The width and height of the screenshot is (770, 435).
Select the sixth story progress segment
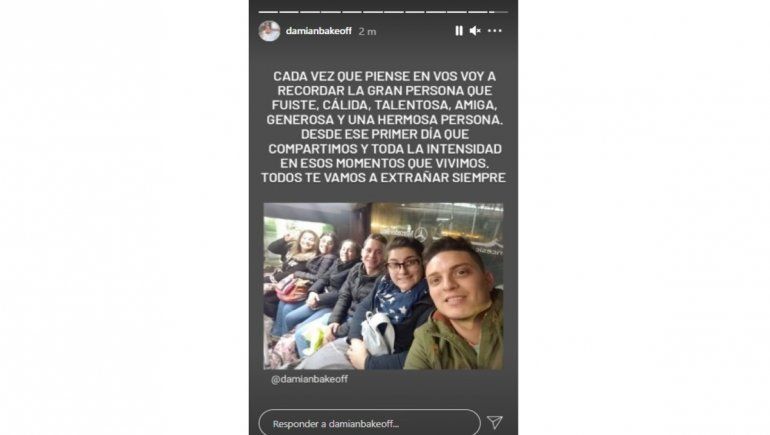(373, 12)
